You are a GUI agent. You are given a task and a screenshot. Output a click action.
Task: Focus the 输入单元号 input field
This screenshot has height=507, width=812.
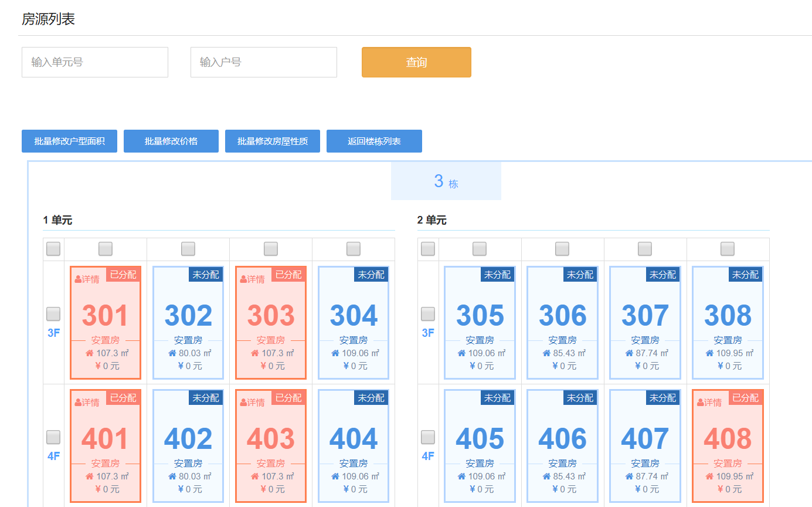pos(95,62)
